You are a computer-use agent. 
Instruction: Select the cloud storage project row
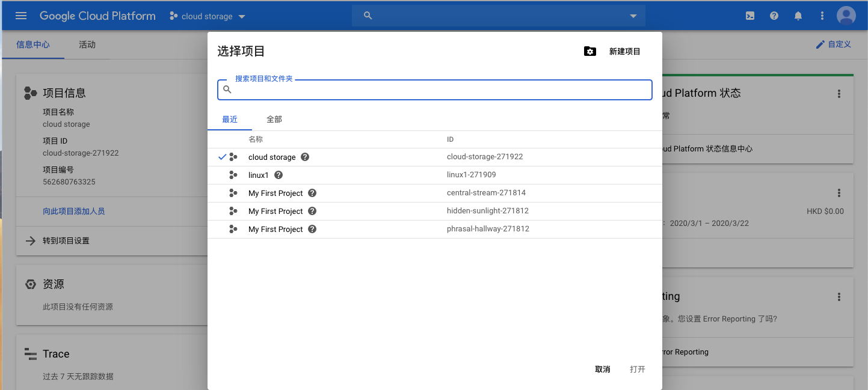pos(435,157)
